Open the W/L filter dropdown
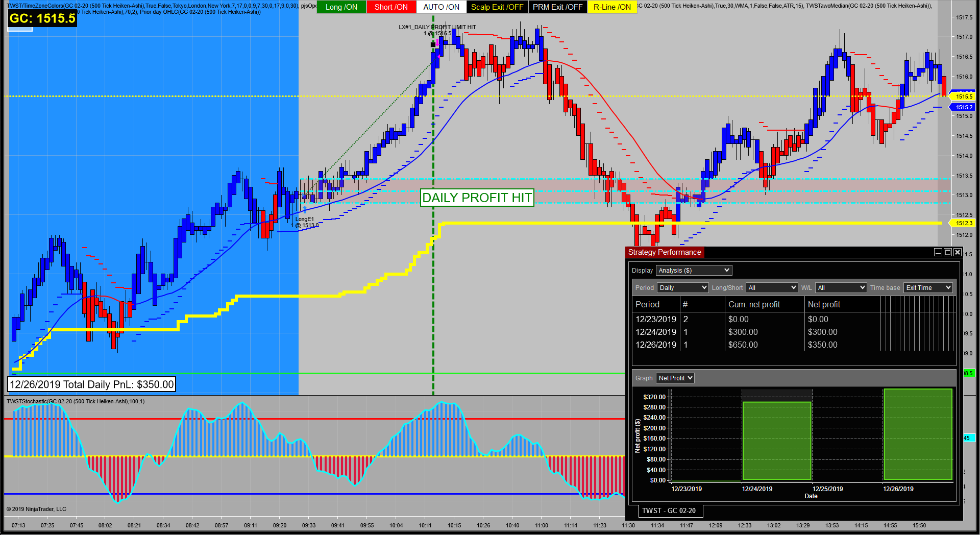 pyautogui.click(x=841, y=288)
